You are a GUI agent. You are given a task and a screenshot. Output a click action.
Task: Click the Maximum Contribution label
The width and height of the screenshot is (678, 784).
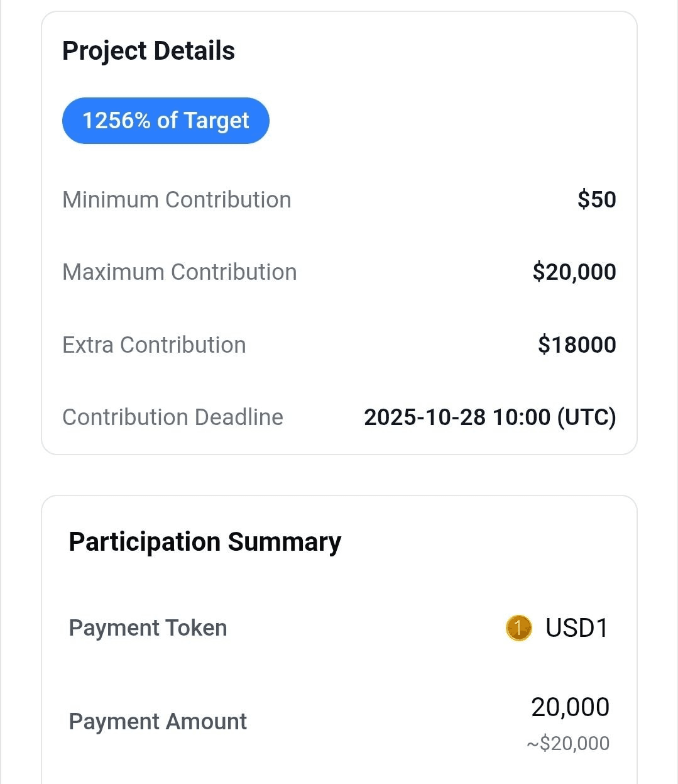pos(180,272)
